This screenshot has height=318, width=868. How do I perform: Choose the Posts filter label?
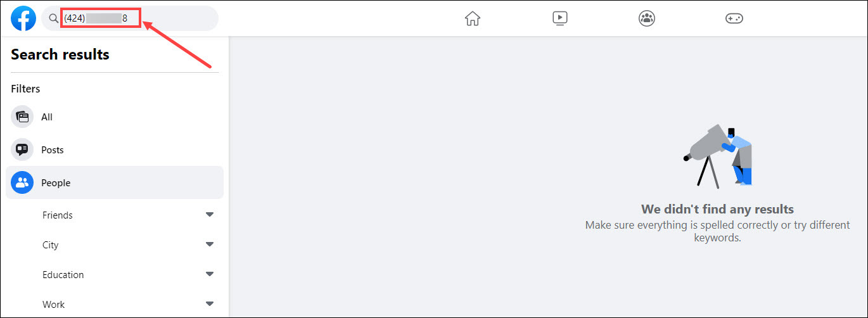tap(53, 150)
